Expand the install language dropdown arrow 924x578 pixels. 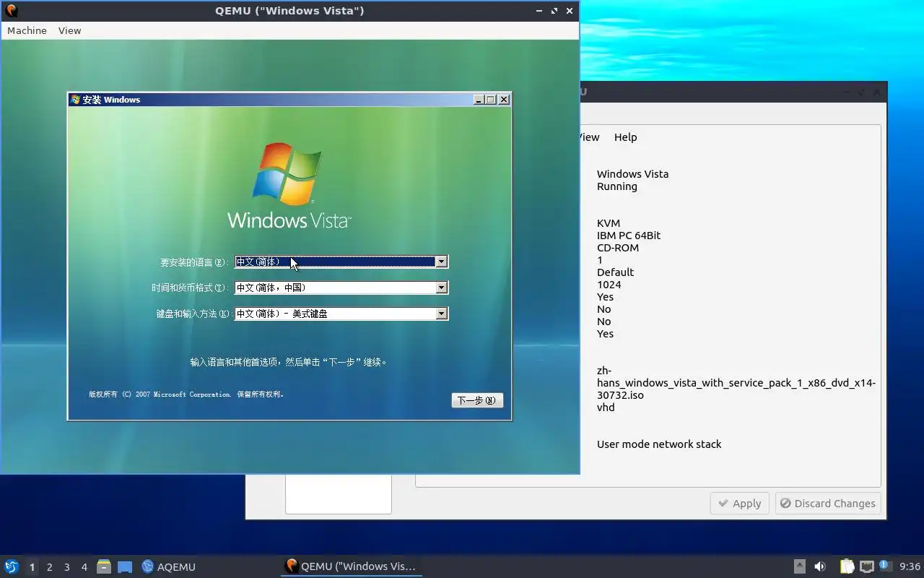click(x=441, y=262)
